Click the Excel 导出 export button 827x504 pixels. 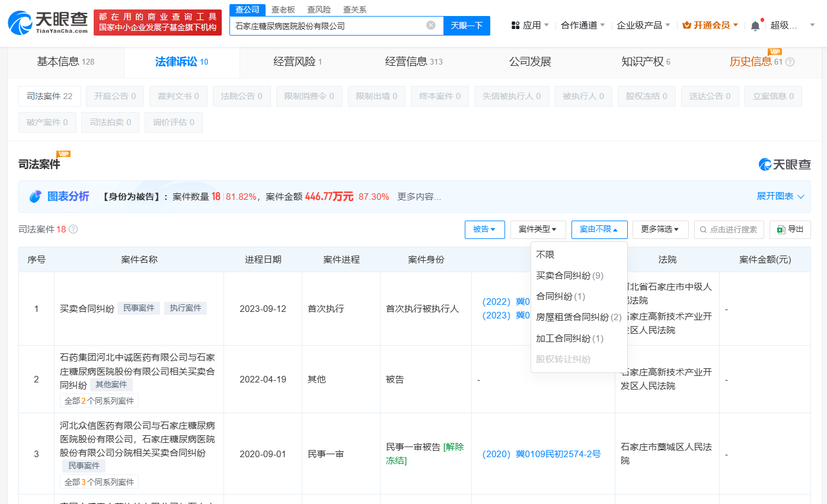pos(790,229)
